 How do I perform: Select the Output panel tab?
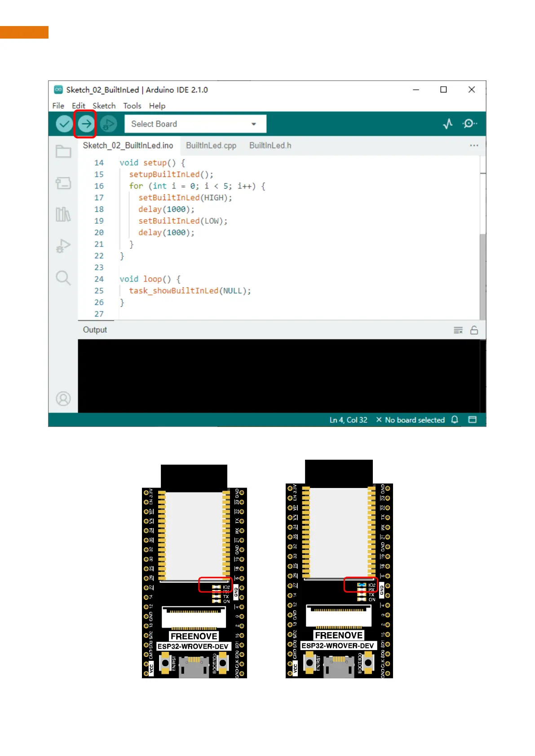click(95, 330)
